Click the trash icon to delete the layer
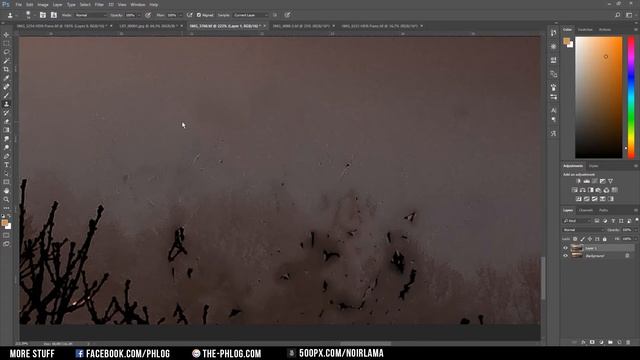The width and height of the screenshot is (640, 360). pos(628,342)
